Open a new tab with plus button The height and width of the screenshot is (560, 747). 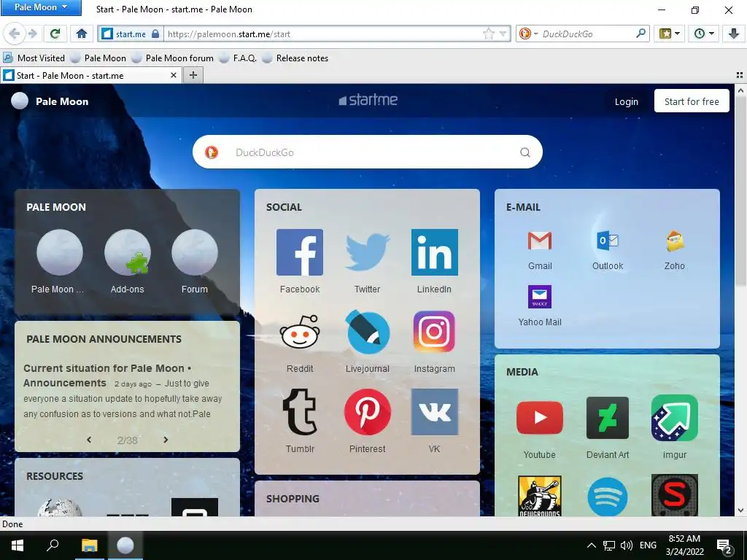point(193,75)
